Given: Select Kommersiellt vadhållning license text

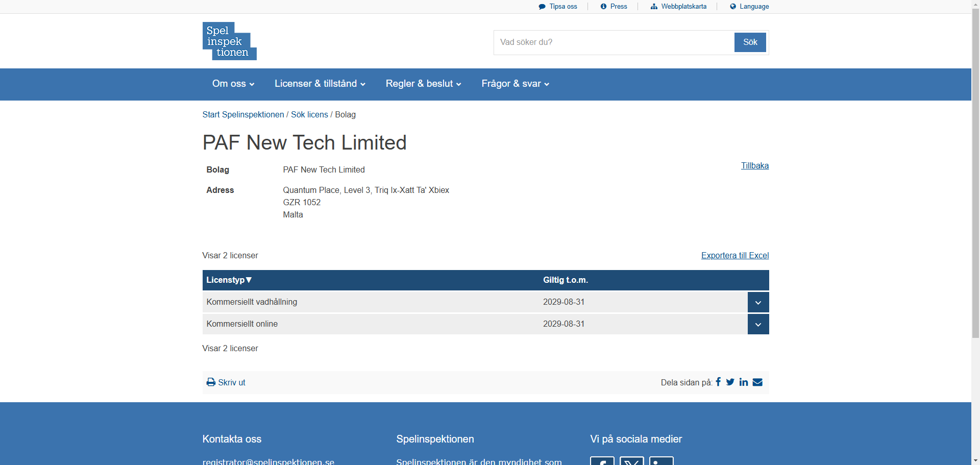Looking at the screenshot, I should pyautogui.click(x=252, y=302).
